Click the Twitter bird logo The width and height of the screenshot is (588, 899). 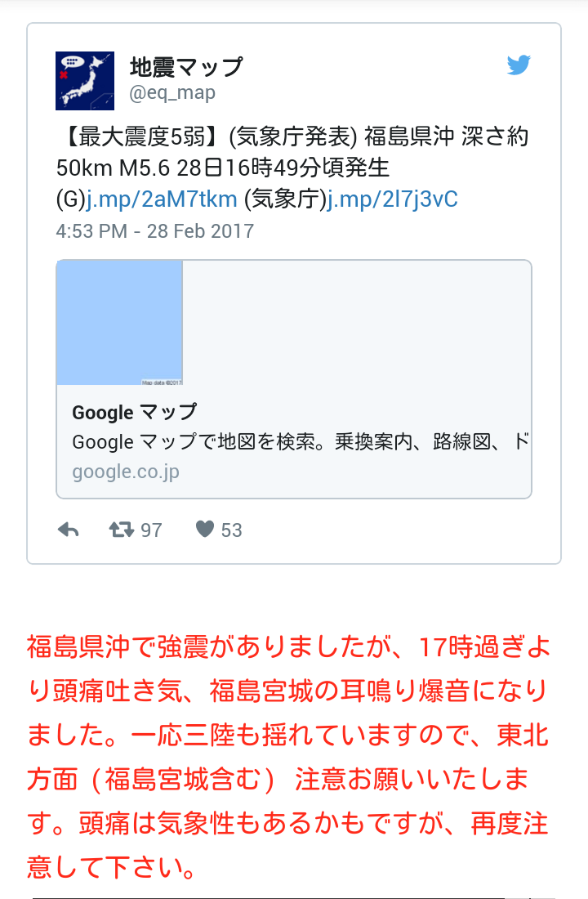pyautogui.click(x=519, y=65)
